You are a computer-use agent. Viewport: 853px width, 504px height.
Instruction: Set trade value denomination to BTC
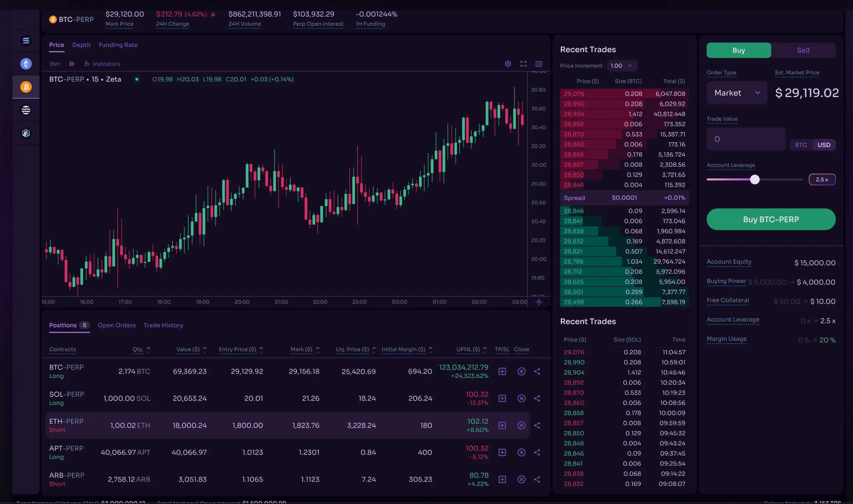[x=801, y=144]
